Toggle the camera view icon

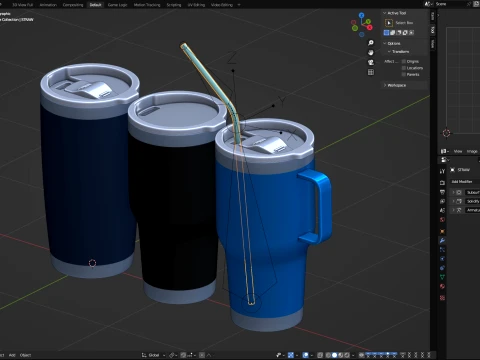[370, 62]
